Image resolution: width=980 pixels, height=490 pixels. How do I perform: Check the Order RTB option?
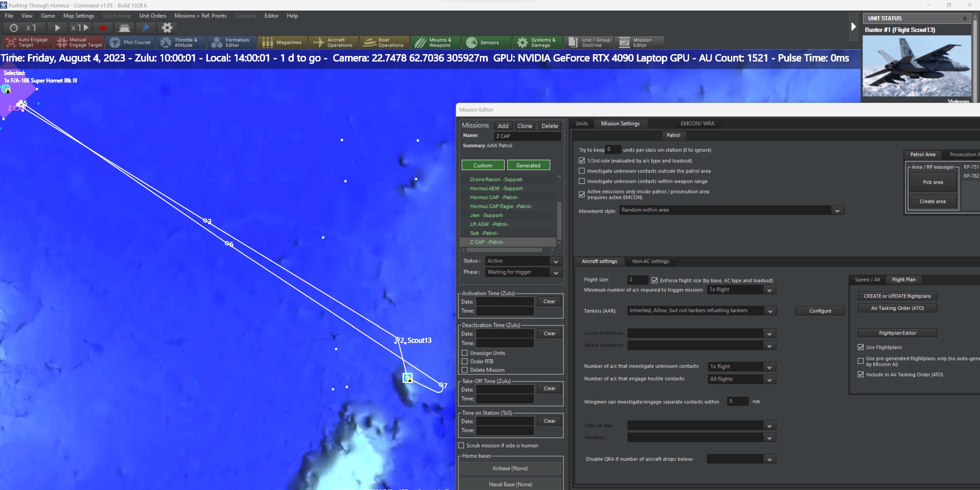pos(464,361)
